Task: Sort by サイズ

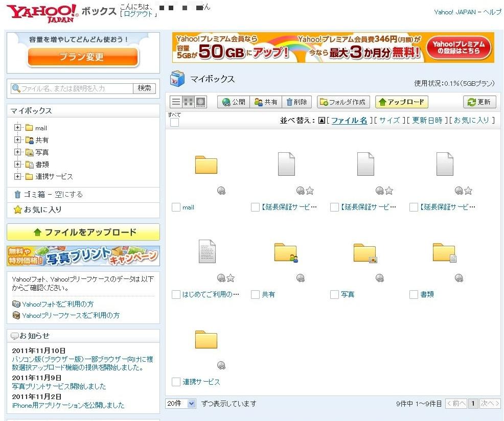Action: tap(390, 121)
